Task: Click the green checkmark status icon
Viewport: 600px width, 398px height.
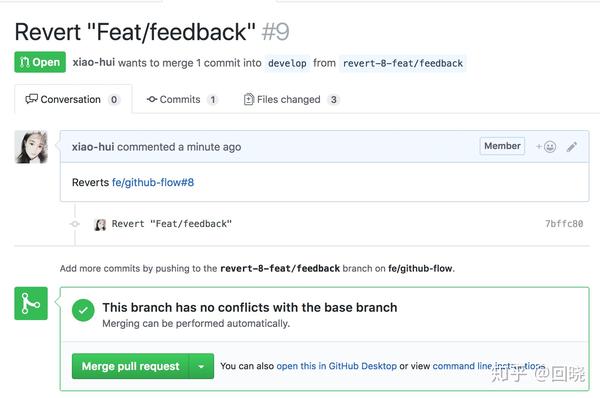Action: pyautogui.click(x=83, y=310)
